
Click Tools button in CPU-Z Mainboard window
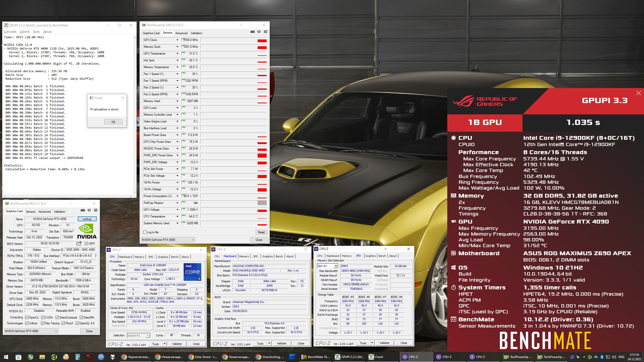[260, 343]
